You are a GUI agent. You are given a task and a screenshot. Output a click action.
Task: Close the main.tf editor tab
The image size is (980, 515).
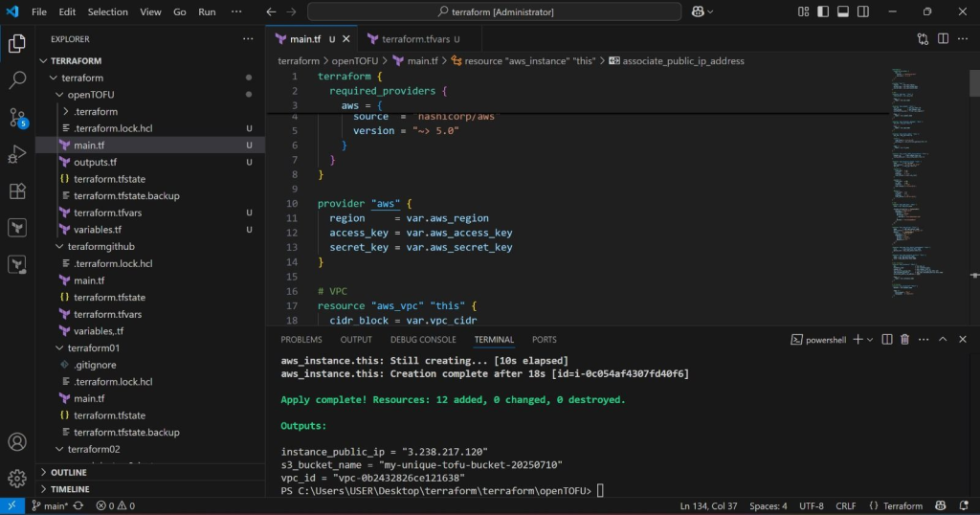(345, 38)
